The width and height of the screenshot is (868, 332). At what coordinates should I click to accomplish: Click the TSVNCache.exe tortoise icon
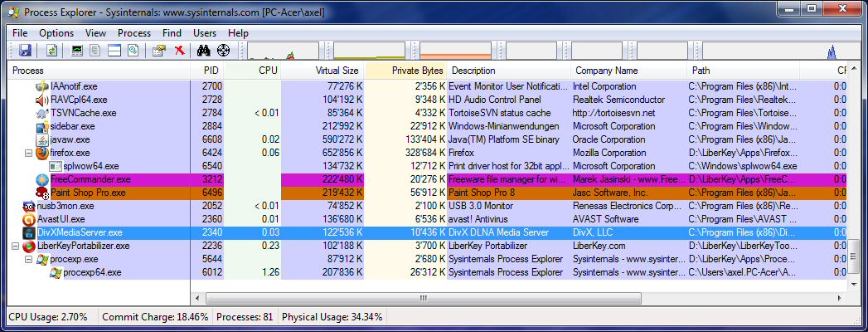pyautogui.click(x=42, y=113)
